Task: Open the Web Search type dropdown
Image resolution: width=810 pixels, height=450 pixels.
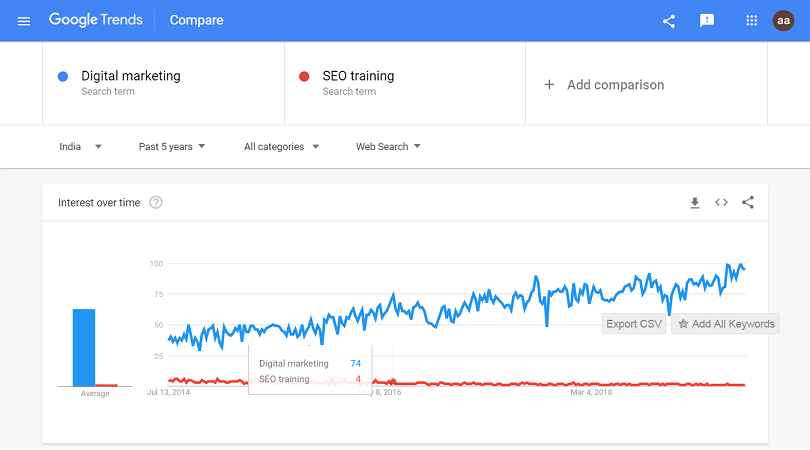Action: point(388,147)
